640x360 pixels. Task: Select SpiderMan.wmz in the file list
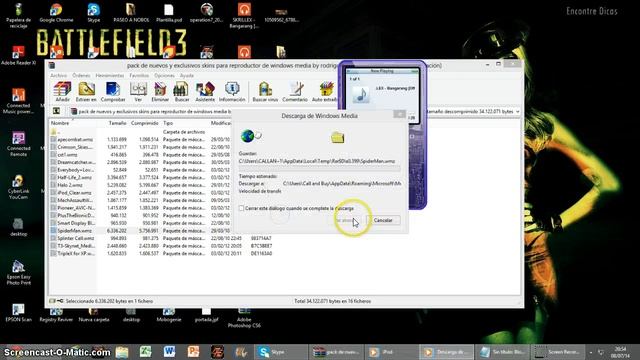click(75, 231)
